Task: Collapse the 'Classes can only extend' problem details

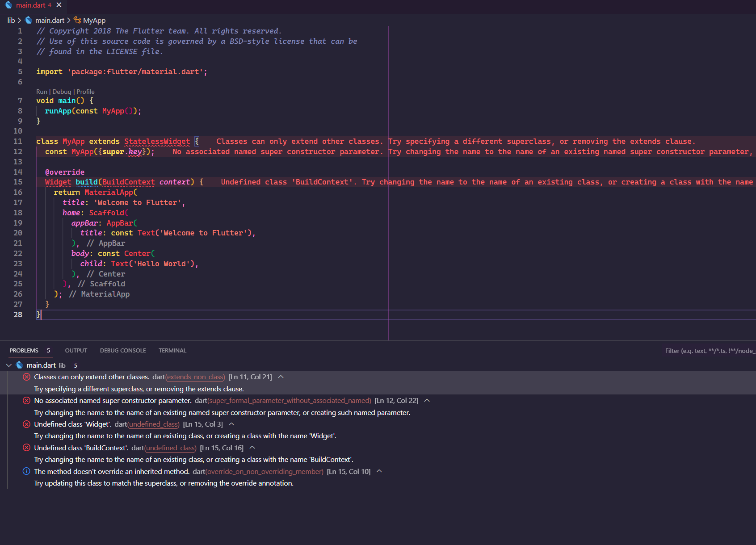Action: tap(281, 377)
